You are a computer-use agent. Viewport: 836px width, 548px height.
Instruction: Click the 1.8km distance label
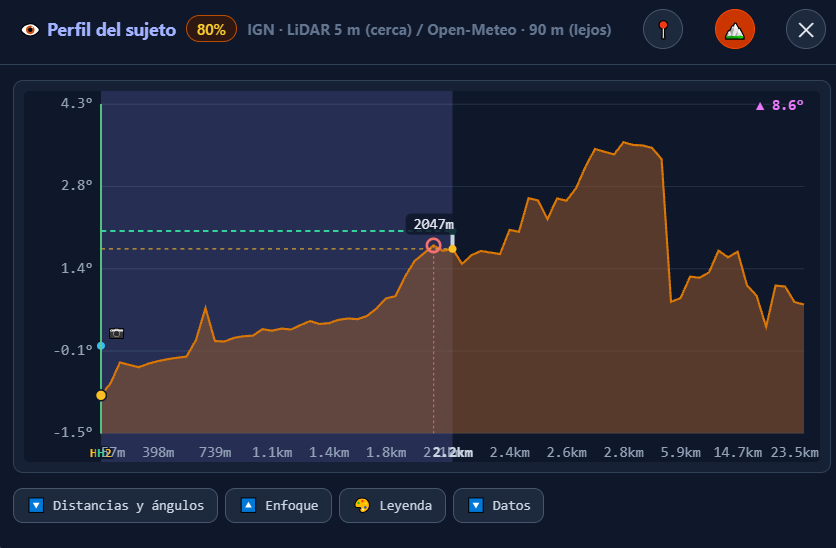tap(386, 453)
